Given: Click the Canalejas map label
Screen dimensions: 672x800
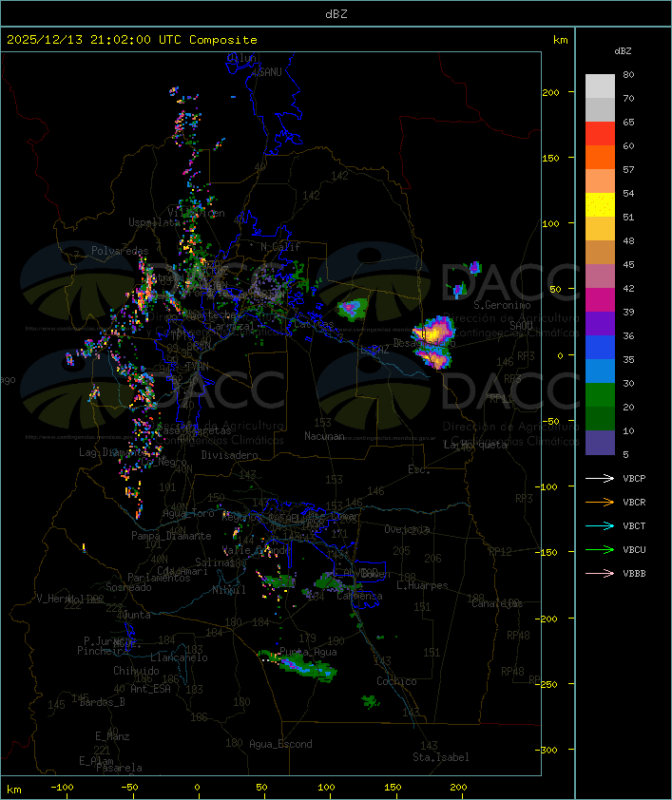Looking at the screenshot, I should 497,603.
